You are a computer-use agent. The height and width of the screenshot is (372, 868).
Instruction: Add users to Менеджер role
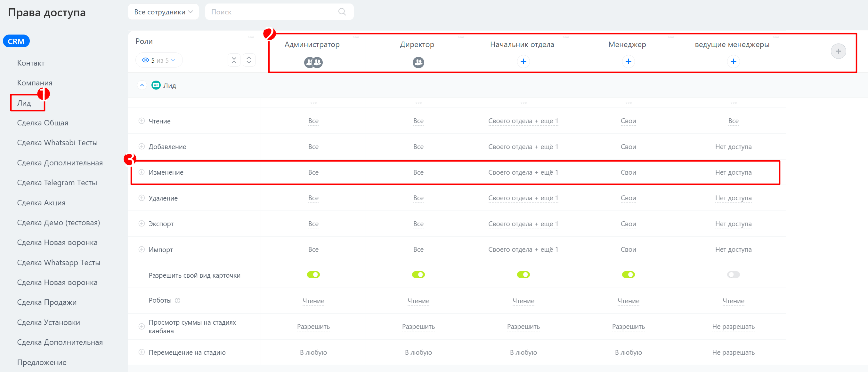click(628, 62)
